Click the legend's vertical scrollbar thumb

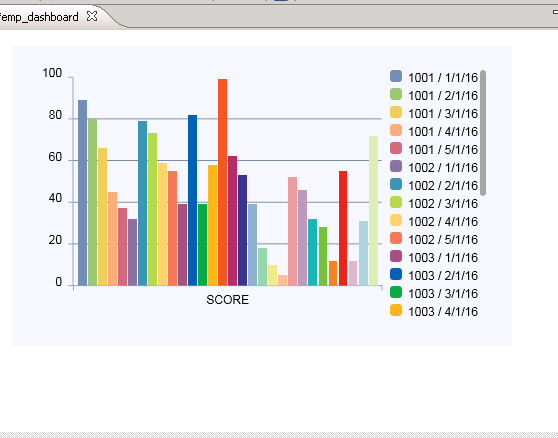483,133
